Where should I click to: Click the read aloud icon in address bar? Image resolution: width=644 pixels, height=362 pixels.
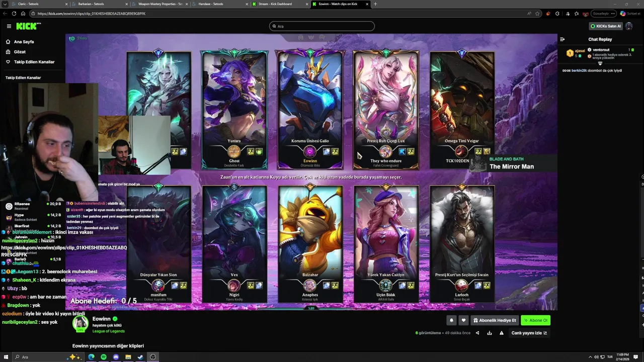(528, 14)
